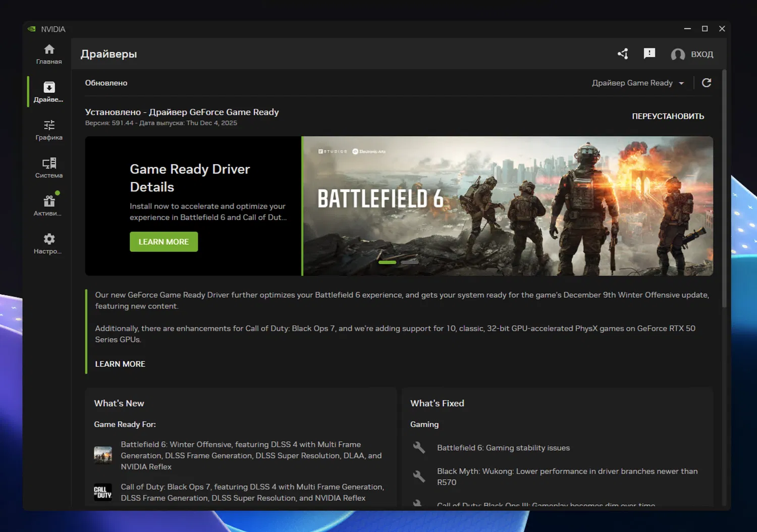
Task: Click the ПЕРЕУСТАНОВИТЬ reinstall button
Action: tap(668, 116)
